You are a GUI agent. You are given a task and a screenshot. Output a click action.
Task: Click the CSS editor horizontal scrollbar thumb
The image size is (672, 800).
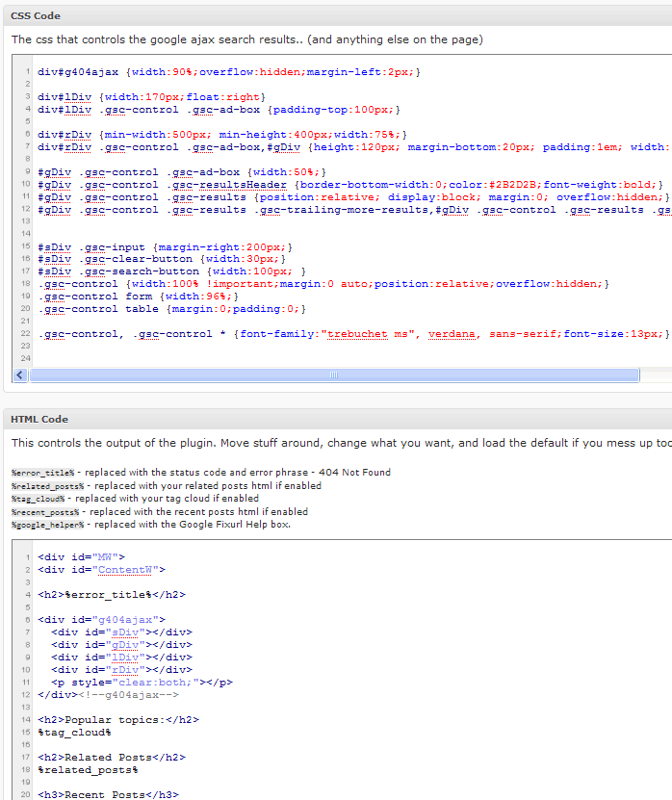point(334,374)
